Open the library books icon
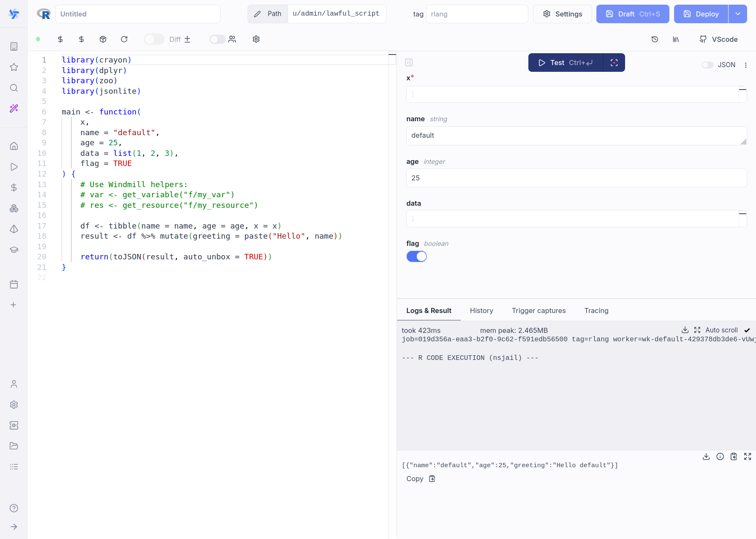Viewport: 756px width, 539px height. 676,39
